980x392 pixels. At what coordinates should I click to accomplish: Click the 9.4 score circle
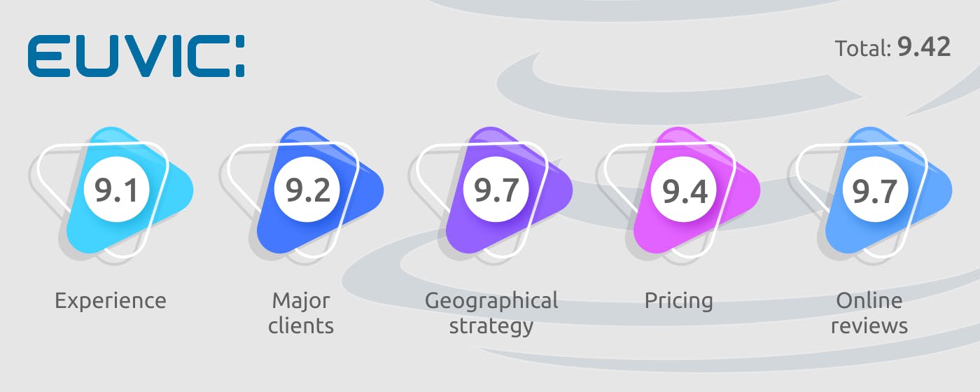pyautogui.click(x=685, y=190)
